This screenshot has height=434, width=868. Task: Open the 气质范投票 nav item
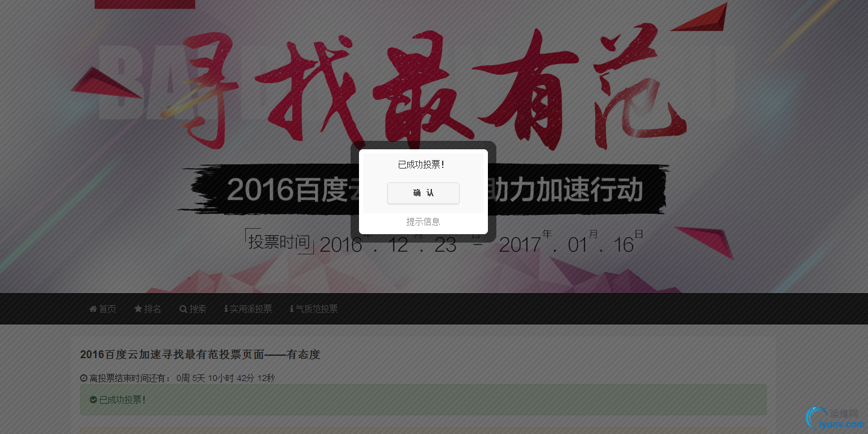click(314, 309)
